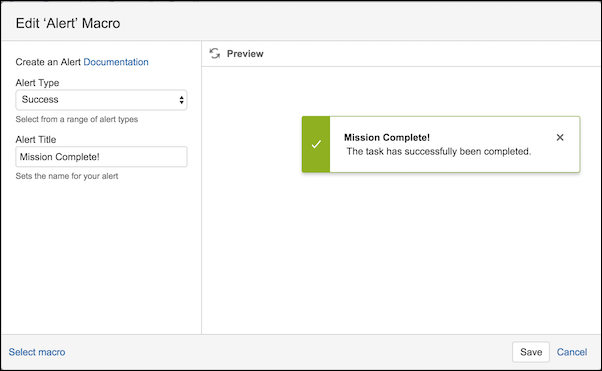
Task: Save the Alert macro
Action: [531, 352]
